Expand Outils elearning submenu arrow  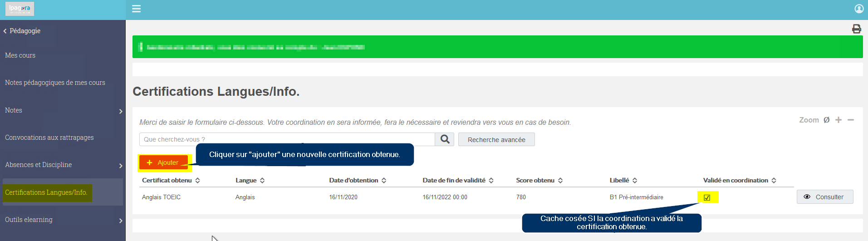coord(121,221)
